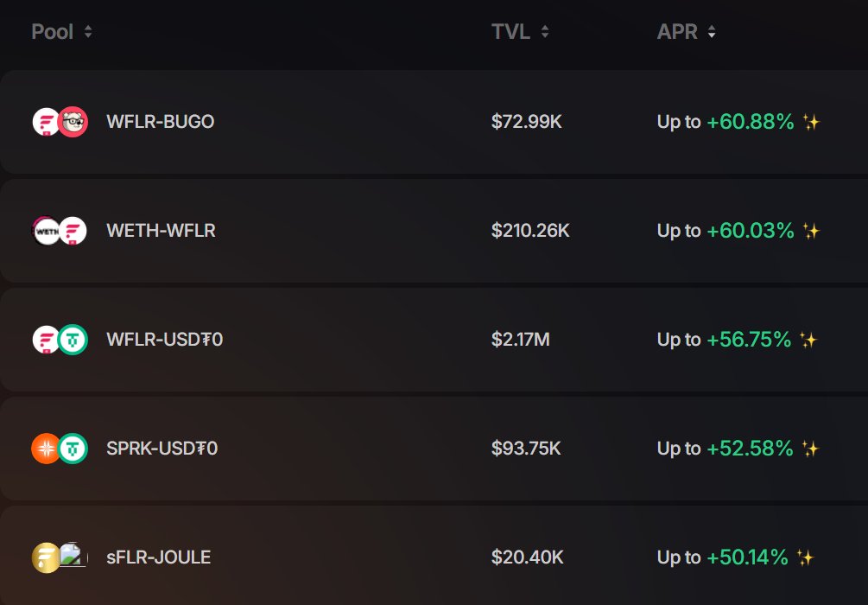
Task: Open the WFLR-BUGO pool name
Action: (160, 122)
